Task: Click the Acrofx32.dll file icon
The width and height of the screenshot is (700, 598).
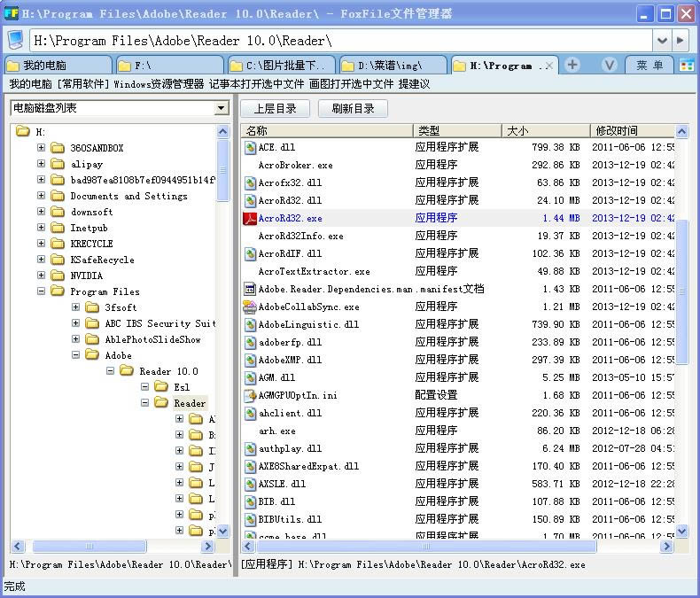Action: click(x=250, y=183)
